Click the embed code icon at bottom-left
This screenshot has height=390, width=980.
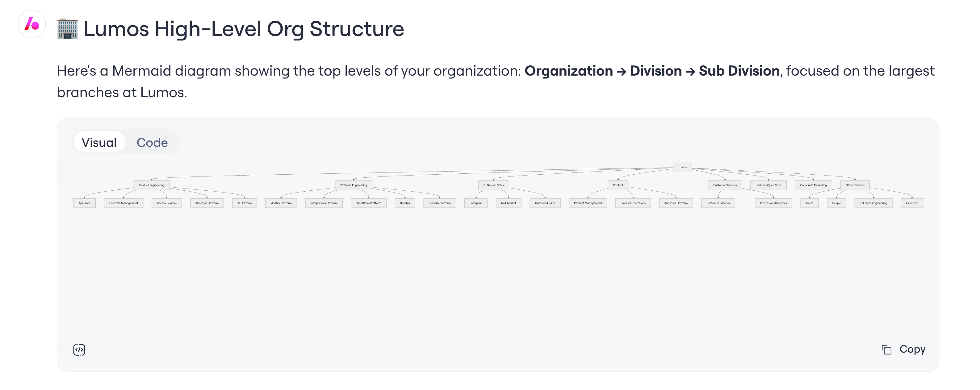point(79,350)
